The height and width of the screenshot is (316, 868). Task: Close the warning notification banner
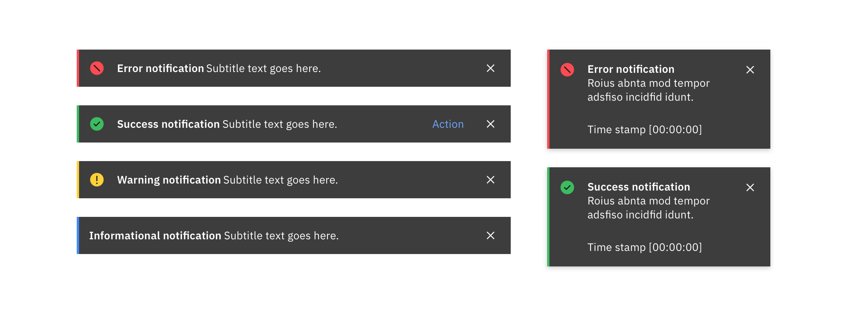(490, 180)
